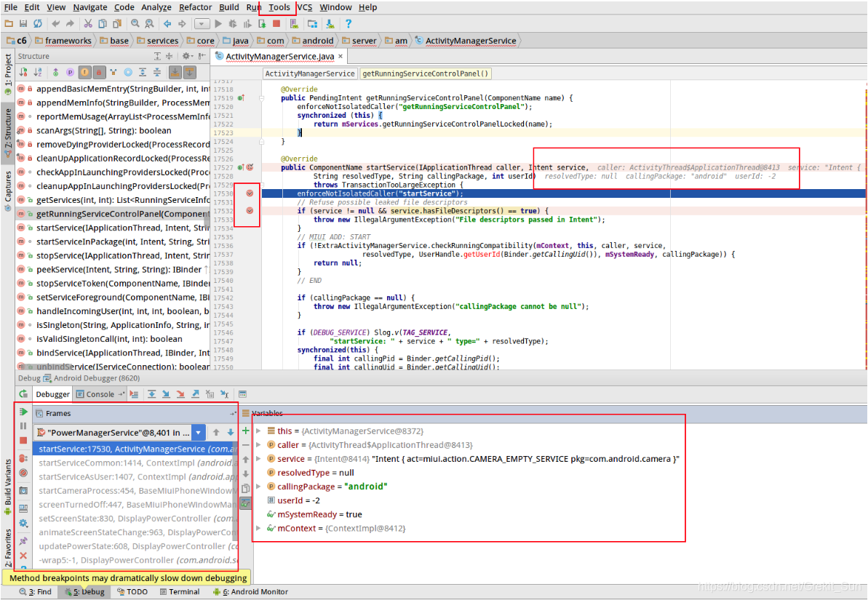Screen dimensions: 868x600
Task: Click the View Breakpoints icon in debug sidebar
Action: click(23, 458)
